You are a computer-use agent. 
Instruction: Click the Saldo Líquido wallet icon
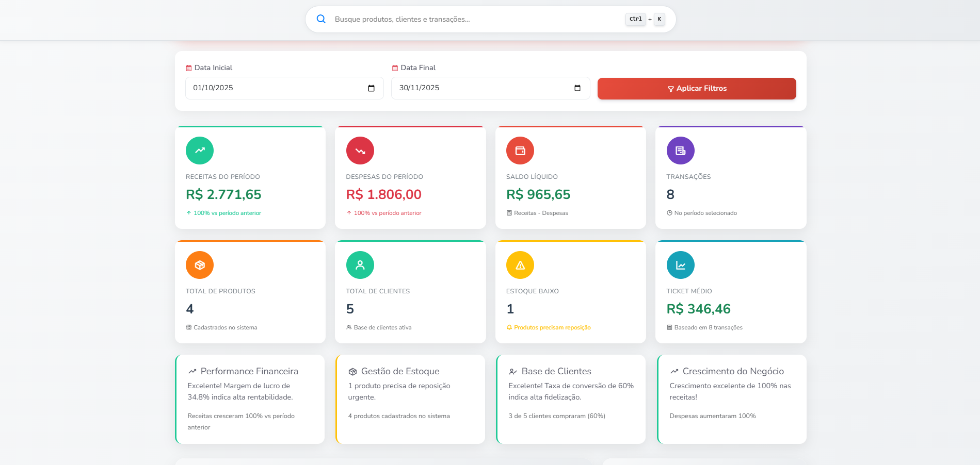pos(520,151)
